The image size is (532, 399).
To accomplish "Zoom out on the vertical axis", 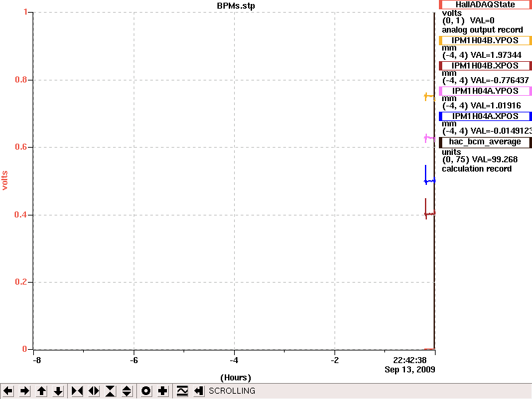I will pos(127,391).
